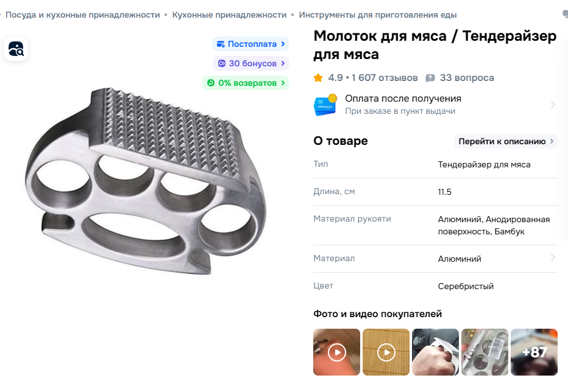This screenshot has width=568, height=392.
Task: Click Перейти к описанию button
Action: [506, 141]
